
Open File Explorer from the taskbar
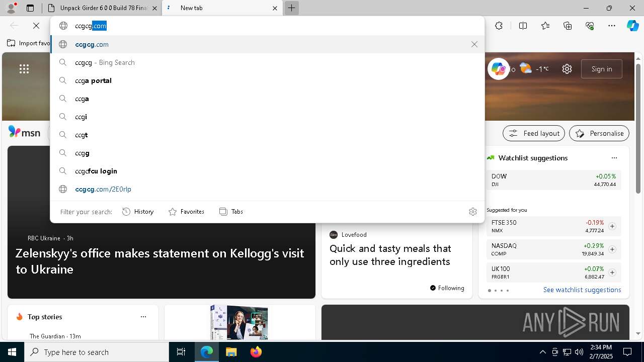click(231, 352)
